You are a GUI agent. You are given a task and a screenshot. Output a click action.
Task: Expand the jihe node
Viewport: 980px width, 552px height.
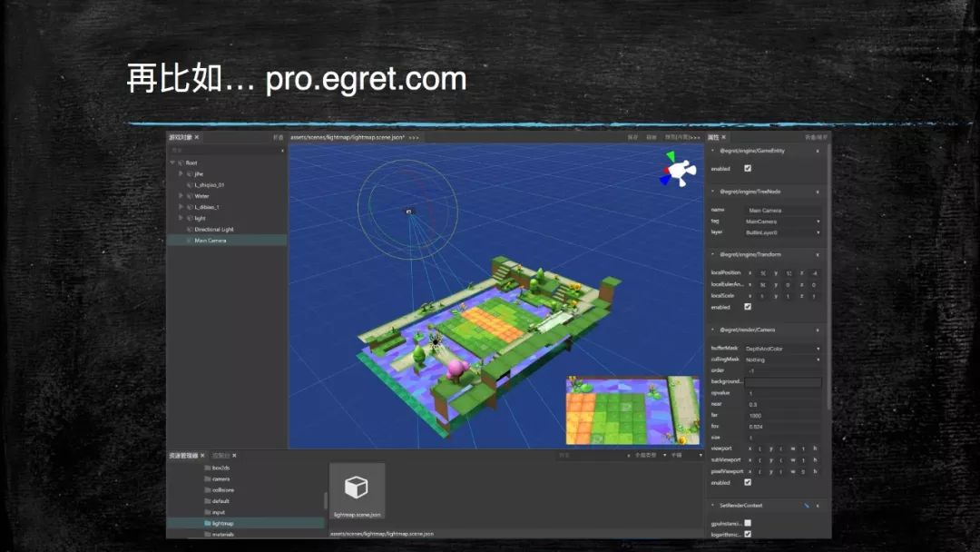tap(181, 173)
